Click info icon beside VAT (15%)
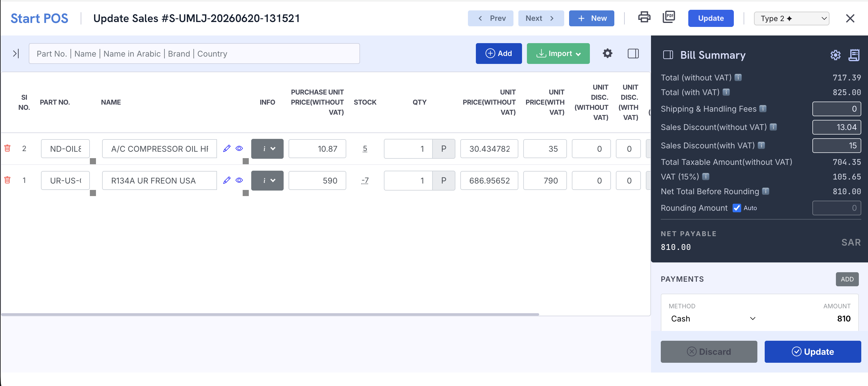This screenshot has height=386, width=868. pyautogui.click(x=706, y=177)
